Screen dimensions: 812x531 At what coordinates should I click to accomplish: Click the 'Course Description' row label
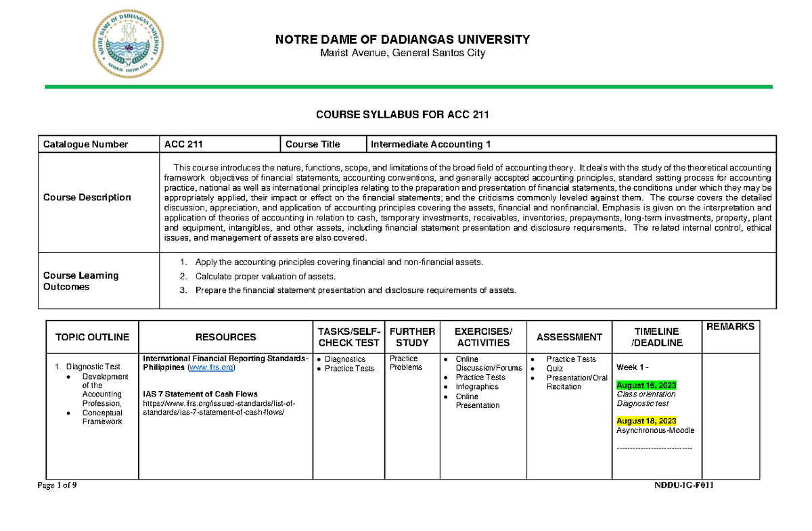tap(87, 198)
